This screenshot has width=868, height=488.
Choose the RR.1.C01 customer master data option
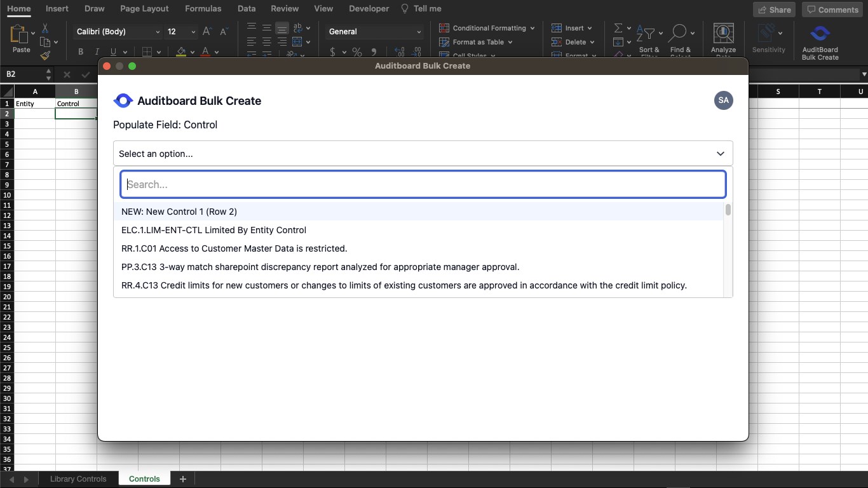[x=419, y=248]
